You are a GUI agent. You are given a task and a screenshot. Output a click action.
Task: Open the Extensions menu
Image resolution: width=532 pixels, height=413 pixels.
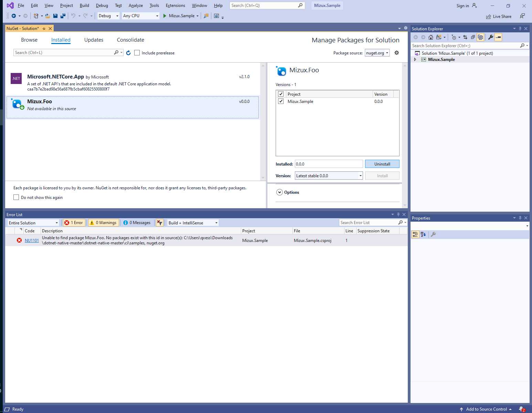coord(175,6)
